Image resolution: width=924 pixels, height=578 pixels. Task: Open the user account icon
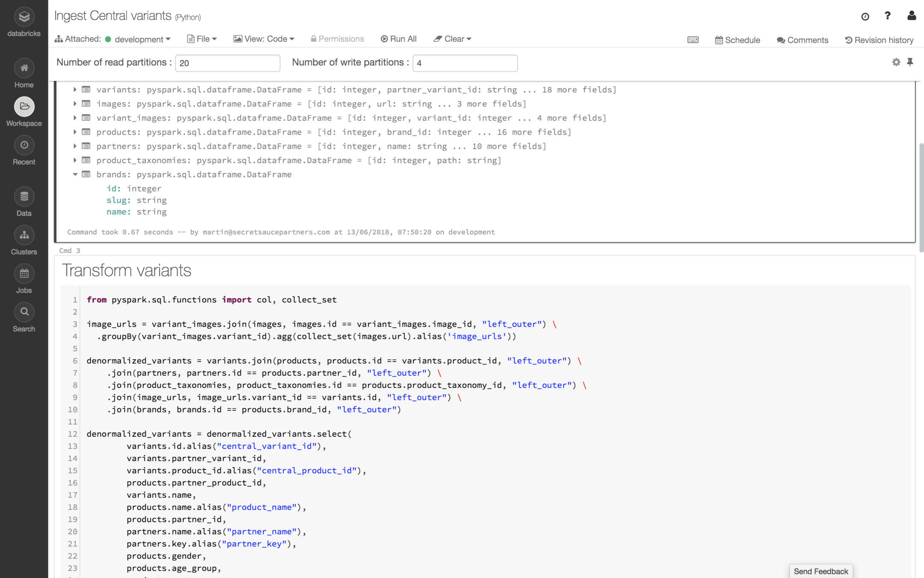[x=911, y=16]
